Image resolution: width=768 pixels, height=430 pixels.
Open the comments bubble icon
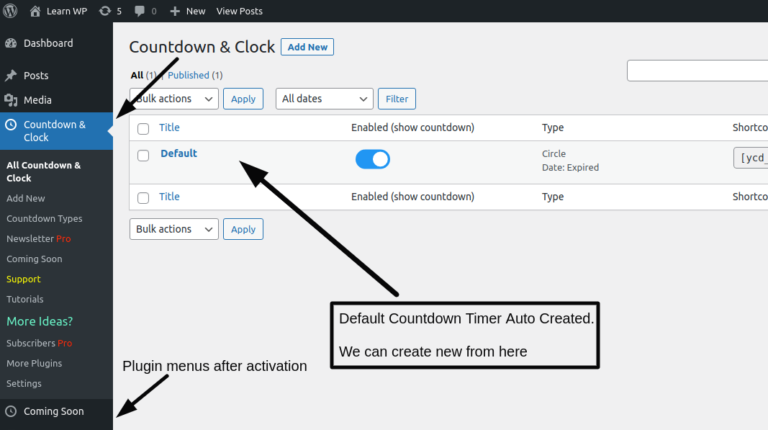139,11
